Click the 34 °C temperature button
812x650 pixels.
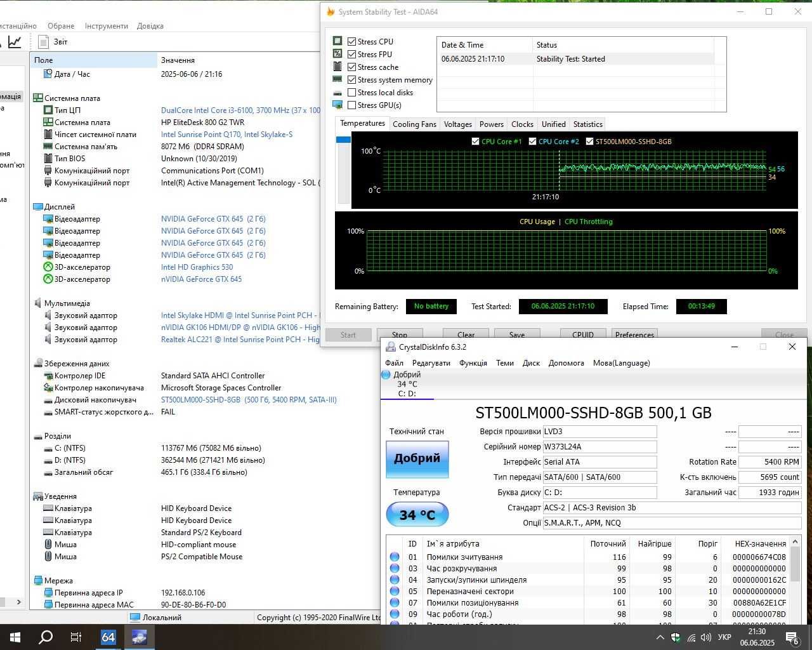tap(417, 515)
